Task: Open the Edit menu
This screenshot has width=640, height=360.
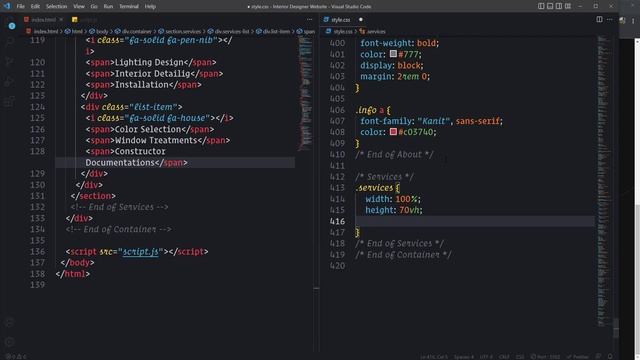Action: click(35, 6)
